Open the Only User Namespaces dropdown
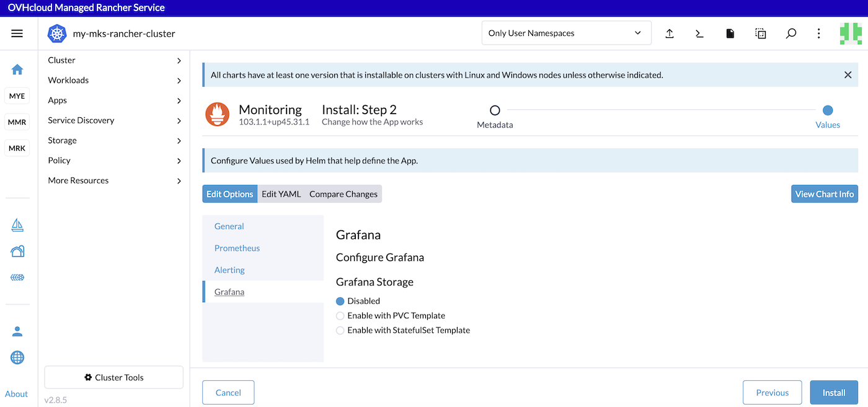The image size is (868, 407). coord(566,34)
